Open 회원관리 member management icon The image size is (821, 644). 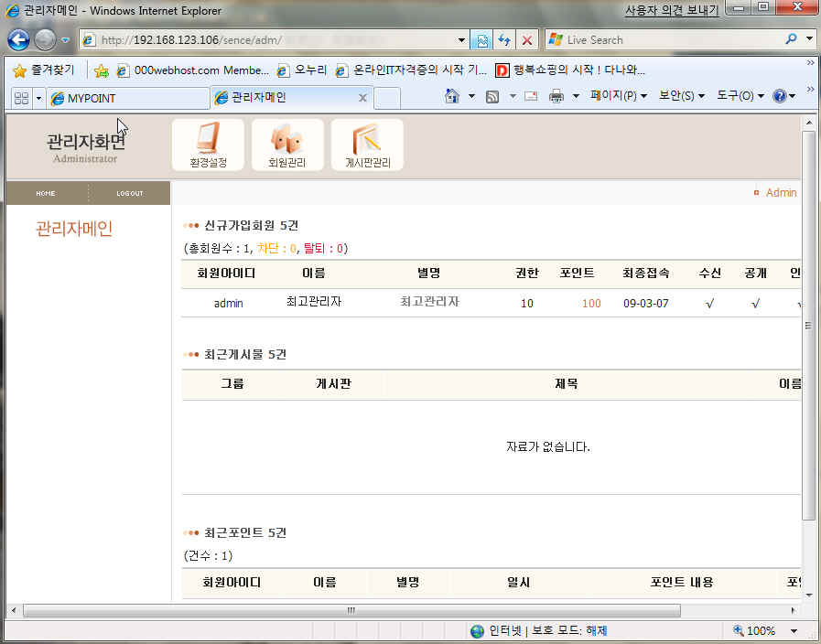pos(286,145)
